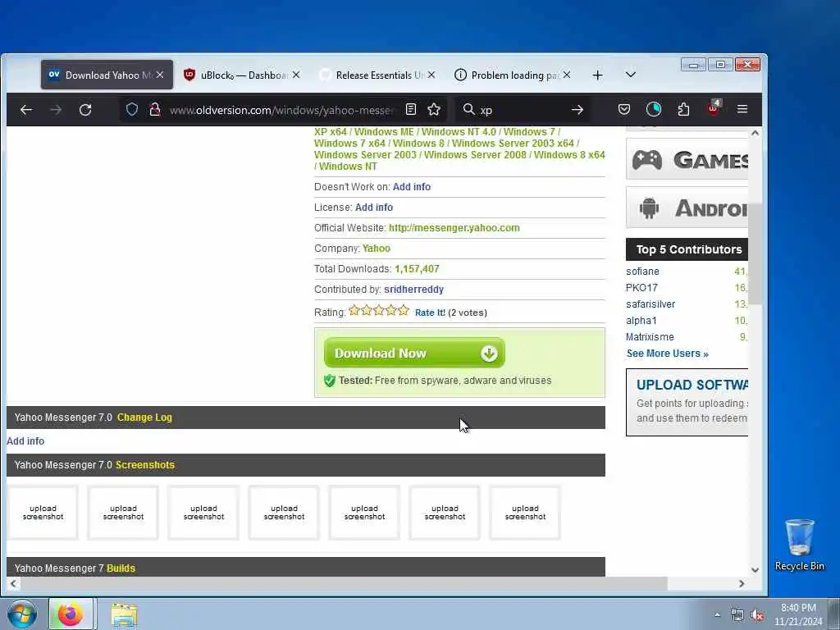Go back with the browser back arrow
This screenshot has width=840, height=630.
[x=25, y=110]
